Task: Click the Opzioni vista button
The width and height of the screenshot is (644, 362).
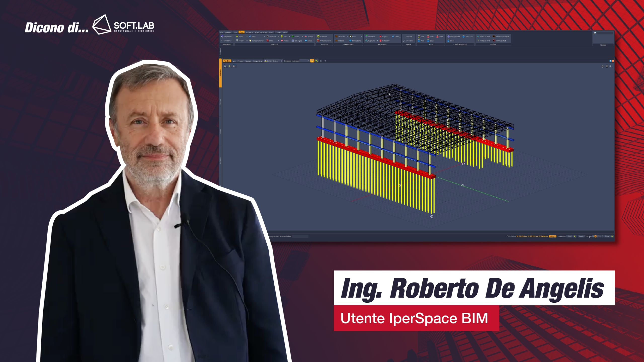Action: (x=271, y=61)
